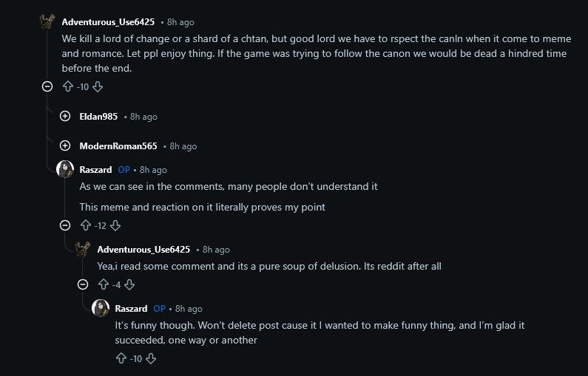This screenshot has width=588, height=376.
Task: Expand Eldan985's collapsed comment
Action: click(65, 116)
